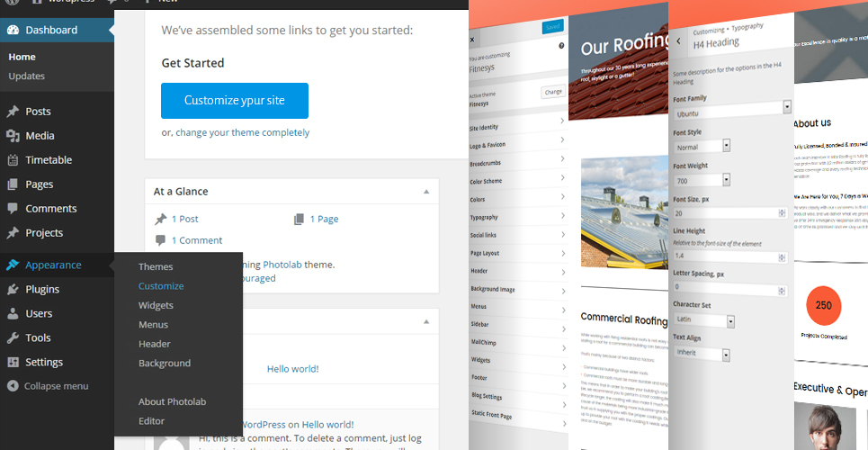Image resolution: width=868 pixels, height=450 pixels.
Task: Expand the Blog Settings customizer section
Action: pos(517,398)
